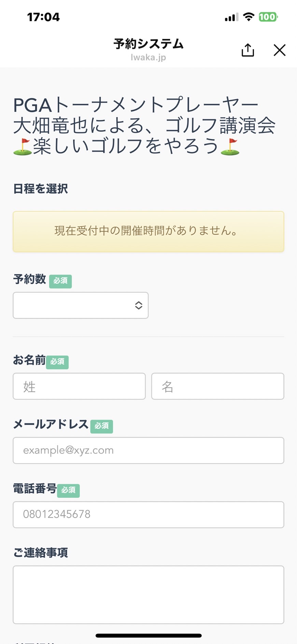Tap the Wi-Fi status icon

click(x=249, y=17)
